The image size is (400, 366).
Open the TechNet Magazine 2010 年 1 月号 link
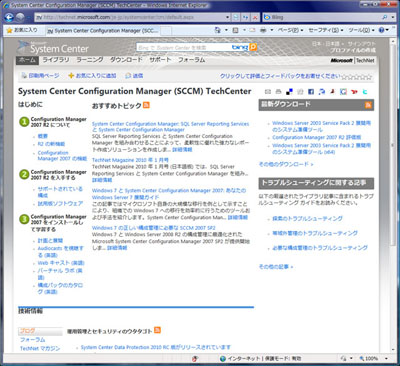click(130, 160)
